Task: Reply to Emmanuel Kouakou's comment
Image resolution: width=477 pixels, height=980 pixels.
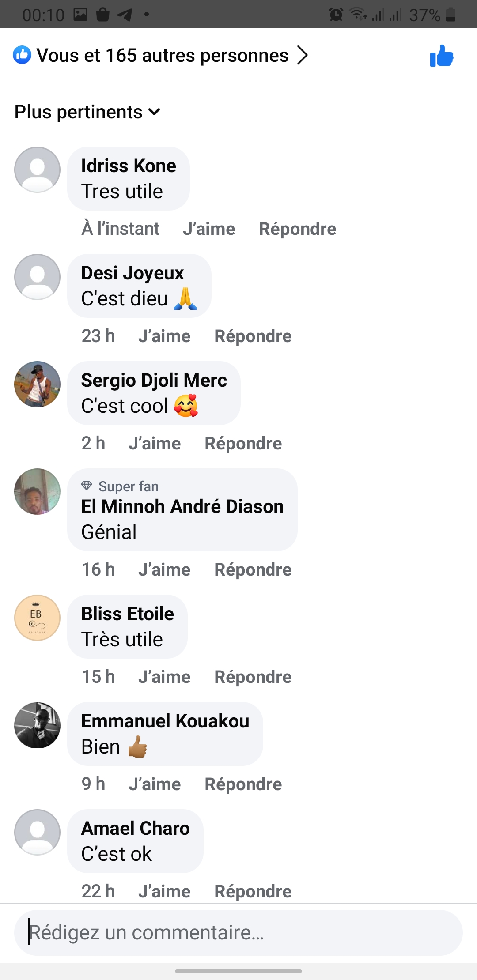Action: 243,784
